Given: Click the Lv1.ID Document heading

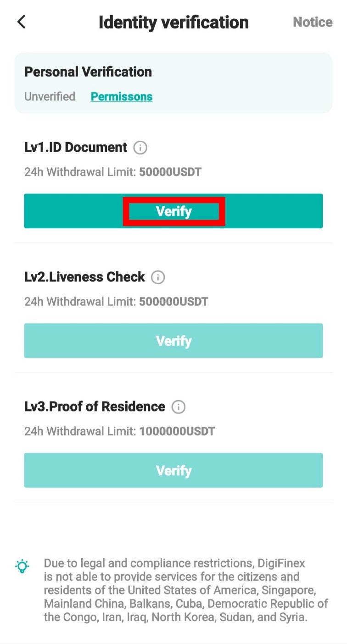Looking at the screenshot, I should 76,148.
